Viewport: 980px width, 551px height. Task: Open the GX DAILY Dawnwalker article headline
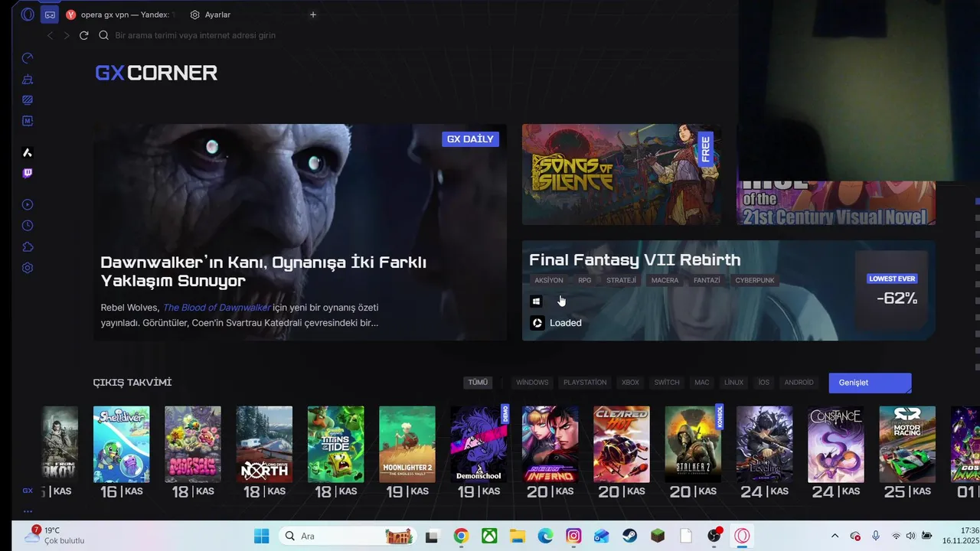tap(263, 271)
